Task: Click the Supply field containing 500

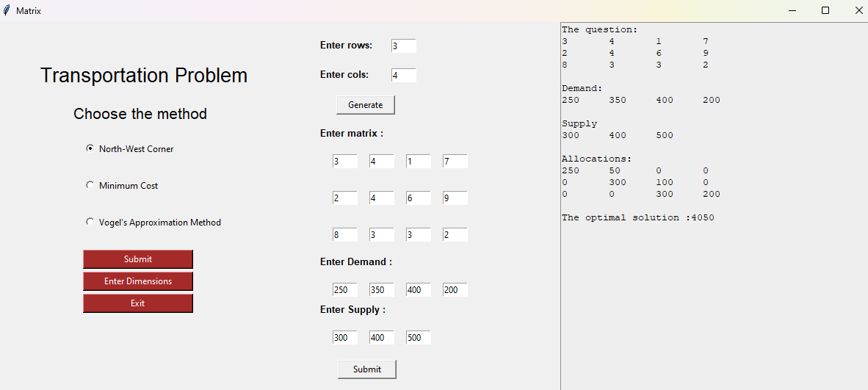Action: tap(418, 338)
